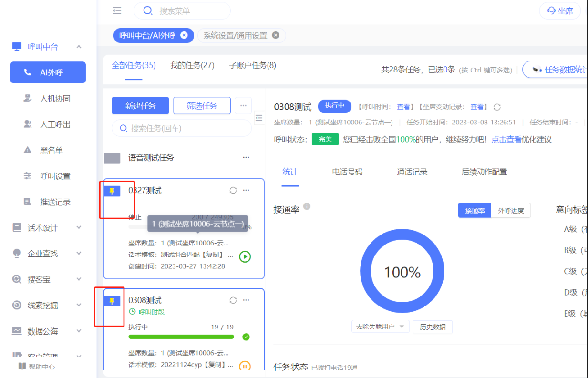Click the 新建任务 button

tap(140, 106)
